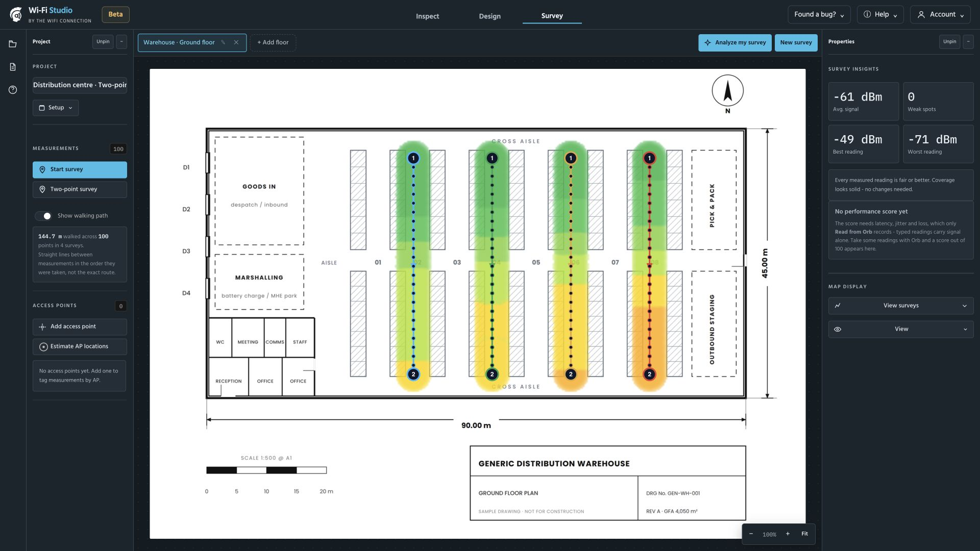Click the 100% zoom level readout
The width and height of the screenshot is (980, 551).
(x=769, y=534)
